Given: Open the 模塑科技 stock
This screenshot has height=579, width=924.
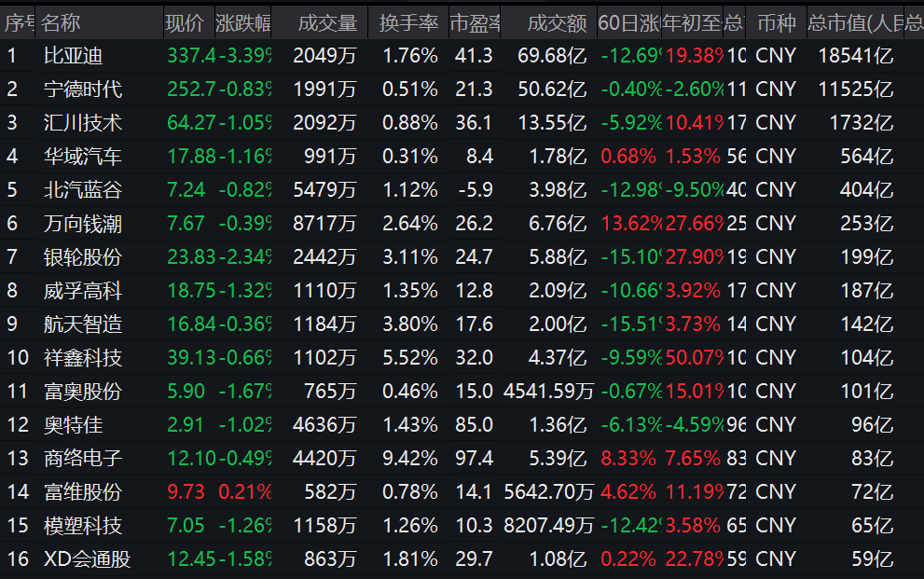Looking at the screenshot, I should pos(83,526).
